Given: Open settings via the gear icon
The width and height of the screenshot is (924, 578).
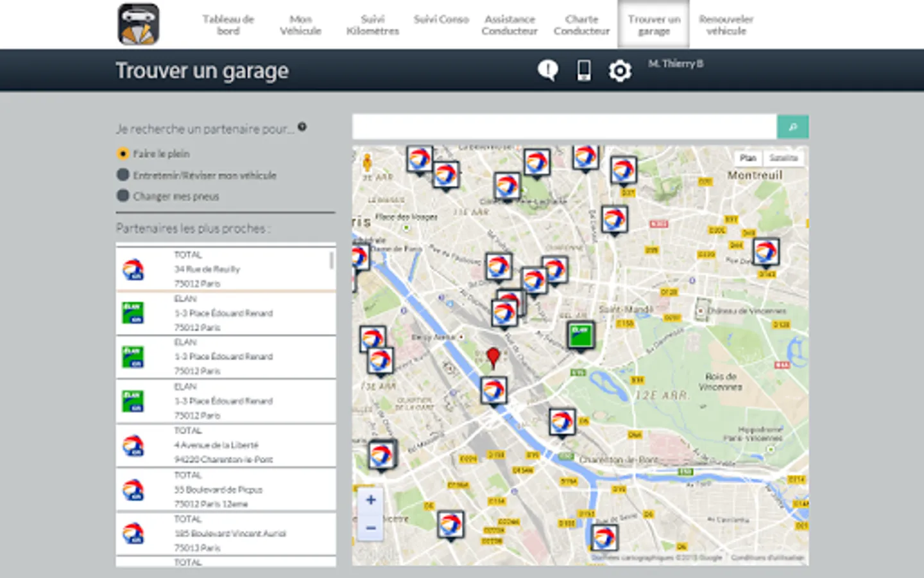Looking at the screenshot, I should [619, 71].
